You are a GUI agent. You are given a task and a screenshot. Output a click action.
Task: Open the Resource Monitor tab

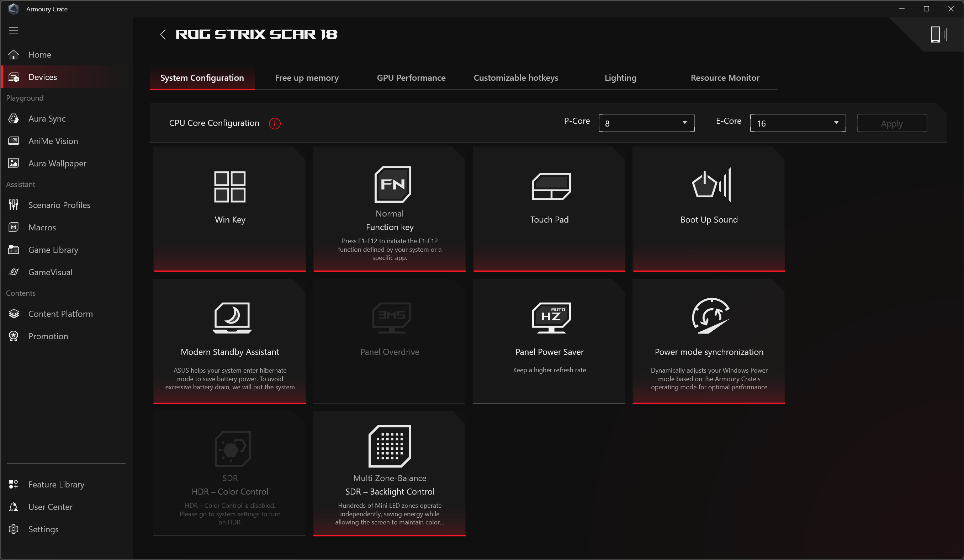point(725,78)
